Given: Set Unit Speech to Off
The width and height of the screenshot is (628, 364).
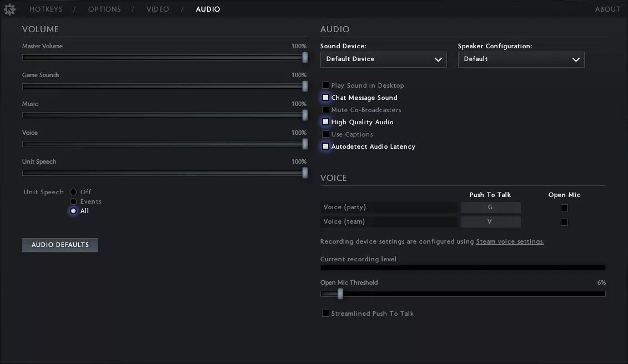Looking at the screenshot, I should (x=73, y=192).
